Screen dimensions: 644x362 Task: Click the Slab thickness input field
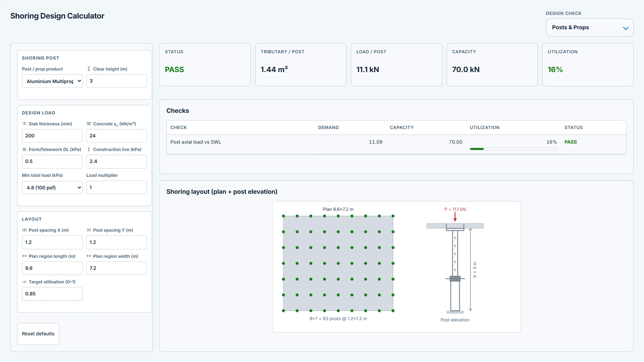[52, 136]
